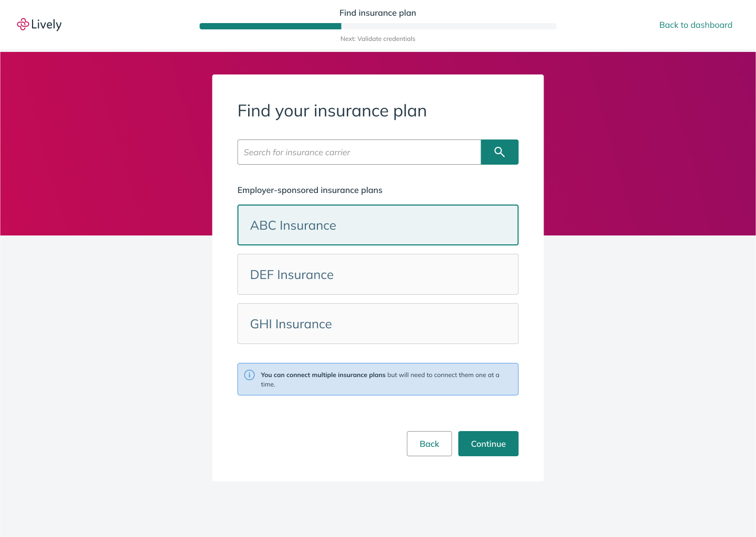756x537 pixels.
Task: Click the 'Next: Validate credentials' step label
Action: (378, 38)
